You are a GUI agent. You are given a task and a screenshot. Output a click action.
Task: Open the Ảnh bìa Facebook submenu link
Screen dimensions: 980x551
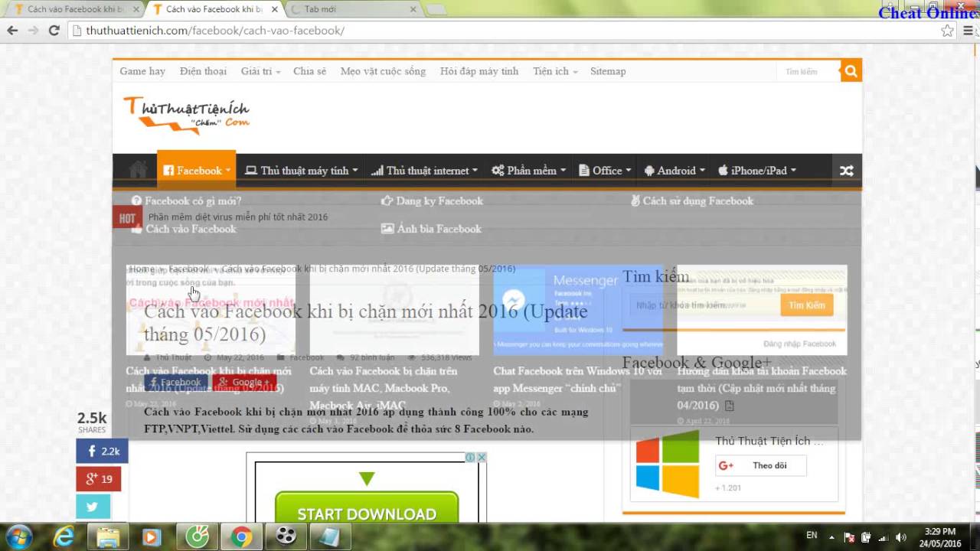pyautogui.click(x=432, y=228)
